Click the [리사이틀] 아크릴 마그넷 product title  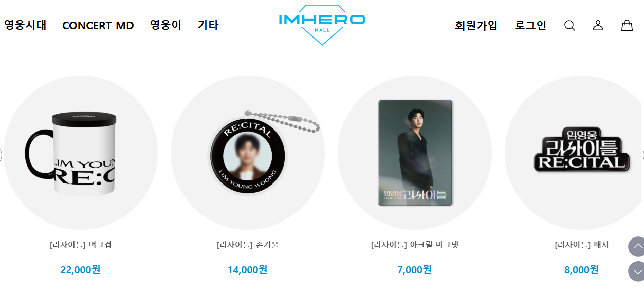coord(415,245)
